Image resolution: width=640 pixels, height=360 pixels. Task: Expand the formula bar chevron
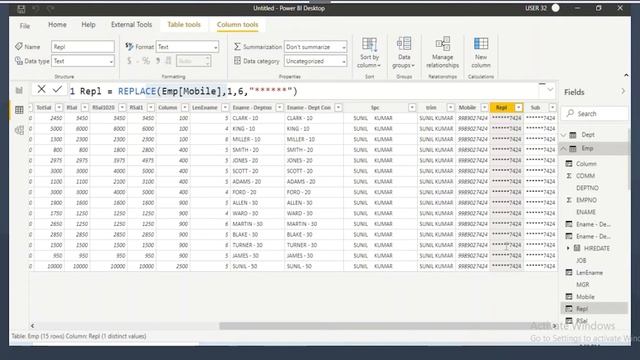coord(550,89)
